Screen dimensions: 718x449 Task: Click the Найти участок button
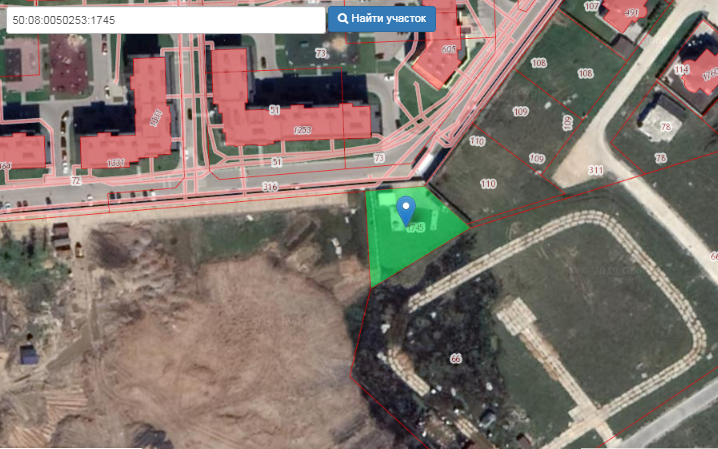[381, 19]
